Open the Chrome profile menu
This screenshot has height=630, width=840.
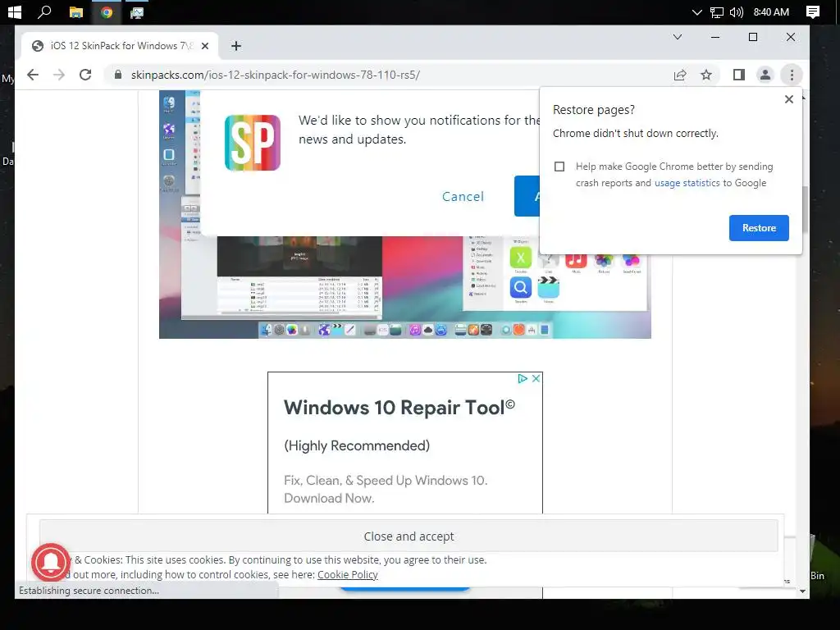coord(765,75)
